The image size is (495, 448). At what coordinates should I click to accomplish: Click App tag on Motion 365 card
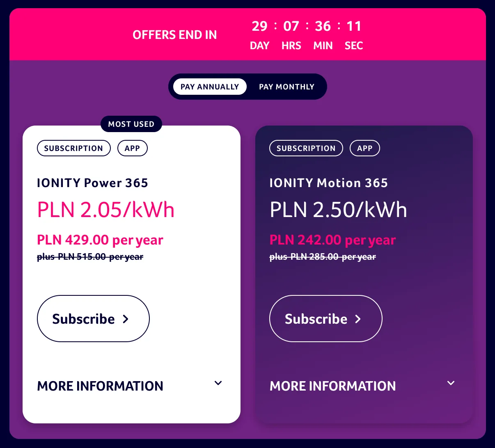click(364, 148)
